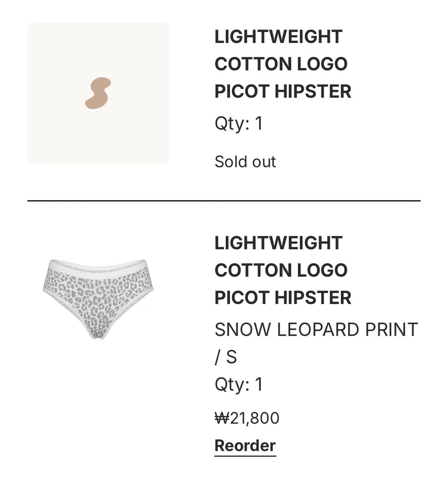This screenshot has height=483, width=448.
Task: Click "COTTON LOGO" in the snow leopard item's title
Action: pos(281,270)
